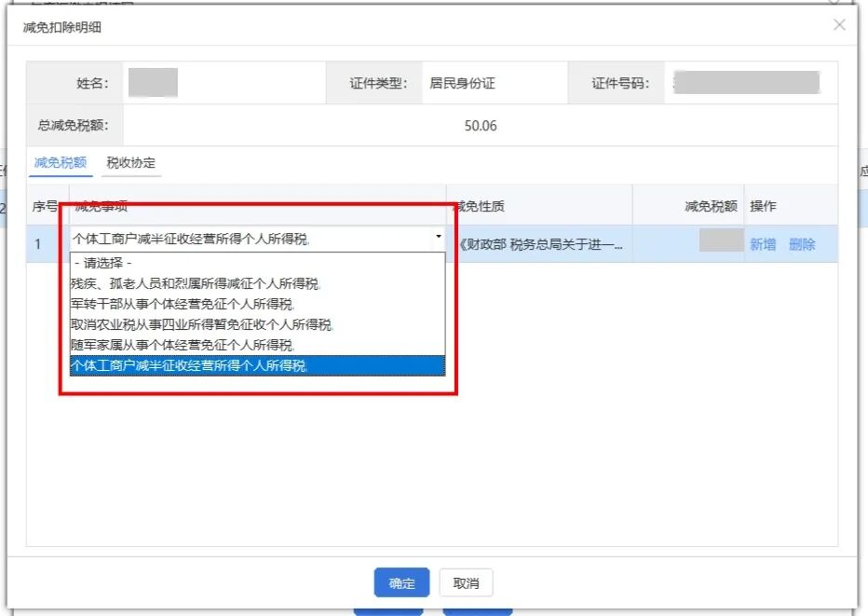Image resolution: width=868 pixels, height=616 pixels.
Task: Click the 减免事项 combo box dropdown arrow
Action: click(438, 239)
